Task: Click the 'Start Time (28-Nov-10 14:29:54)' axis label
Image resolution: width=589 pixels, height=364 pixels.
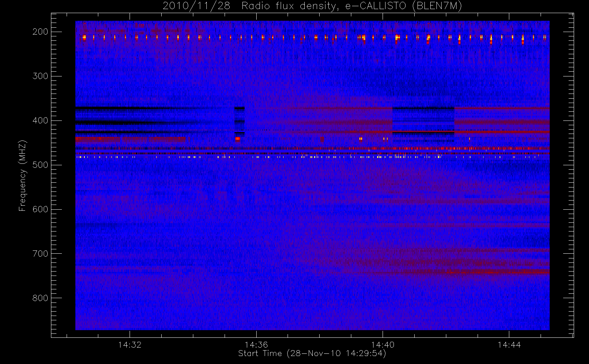Action: pos(312,353)
